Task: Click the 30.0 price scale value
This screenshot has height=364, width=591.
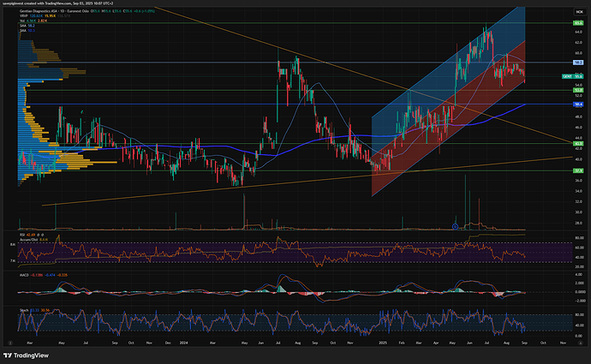Action: [x=578, y=212]
